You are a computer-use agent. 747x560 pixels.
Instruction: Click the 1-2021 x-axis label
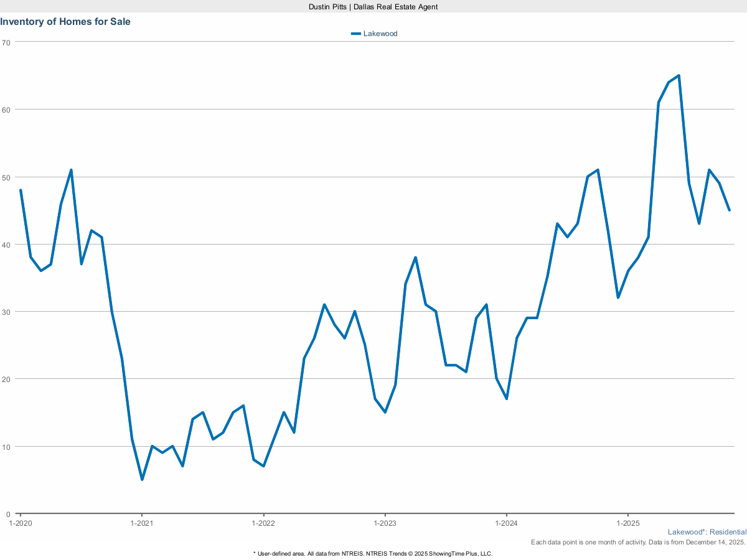(142, 524)
